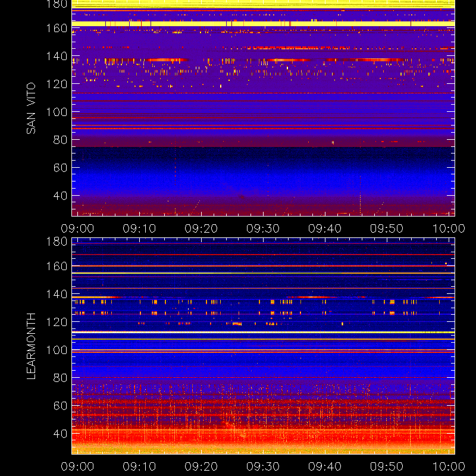Choose the 100 frequency label on Learmonth axis

[x=57, y=350]
